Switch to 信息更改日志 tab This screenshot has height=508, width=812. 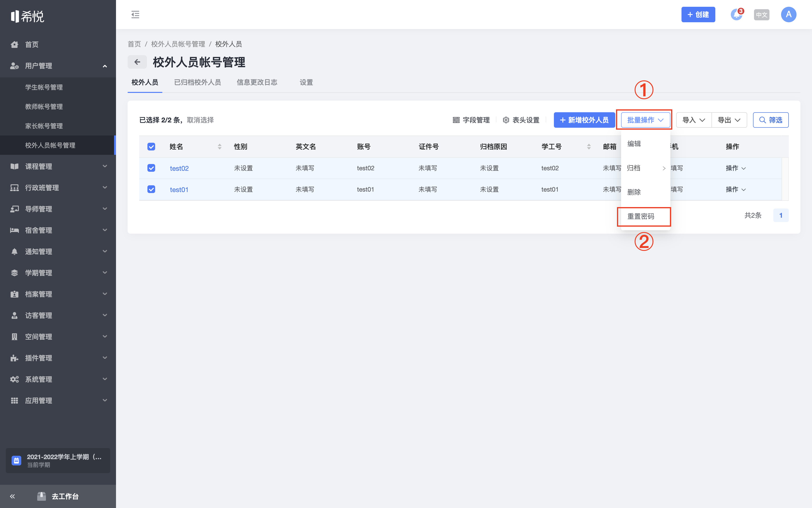click(257, 82)
